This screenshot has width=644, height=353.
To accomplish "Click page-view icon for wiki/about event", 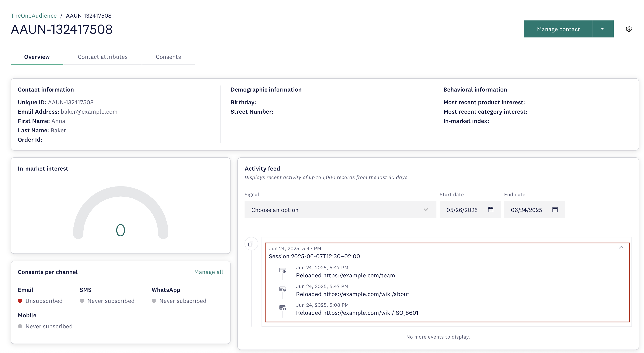I will (x=283, y=289).
